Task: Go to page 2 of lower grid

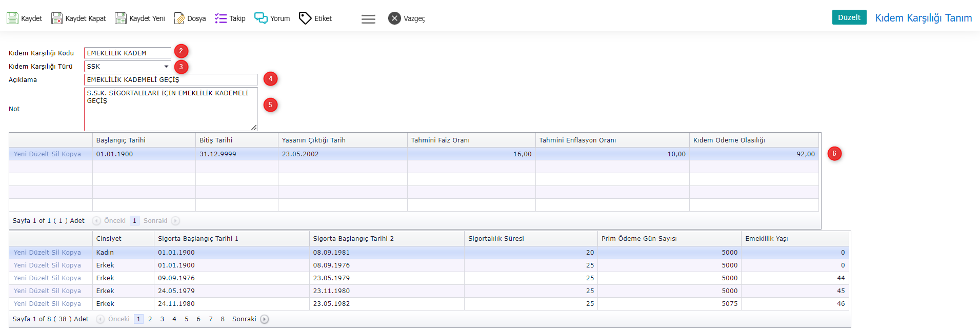Action: (x=150, y=319)
